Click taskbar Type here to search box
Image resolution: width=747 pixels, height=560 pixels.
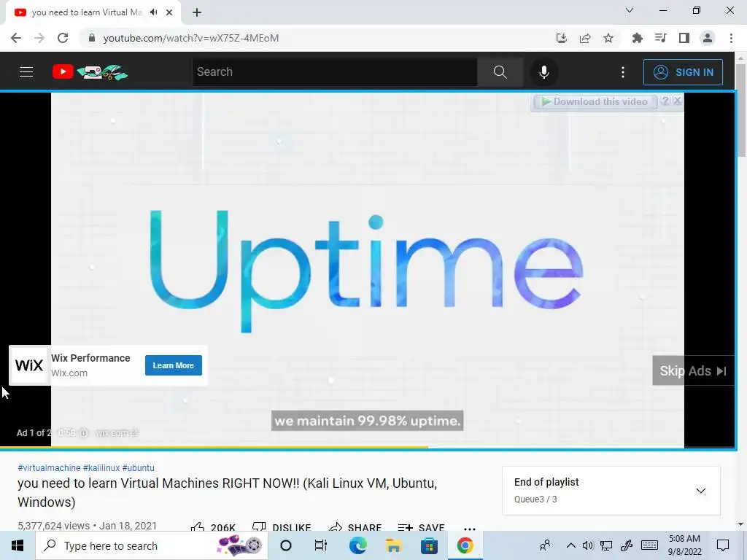(x=152, y=545)
